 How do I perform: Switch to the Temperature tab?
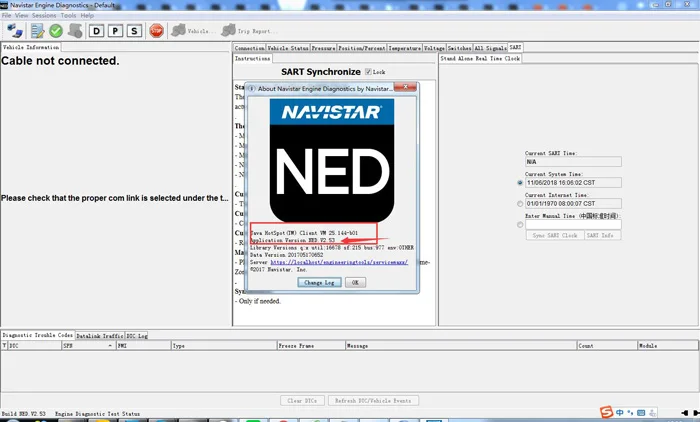point(404,48)
